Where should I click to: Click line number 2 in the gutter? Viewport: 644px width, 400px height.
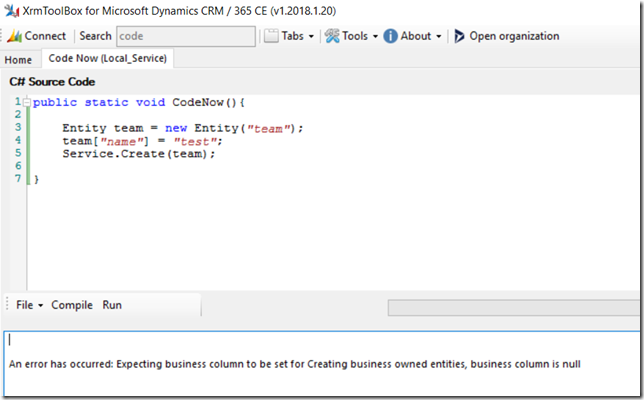[x=18, y=114]
